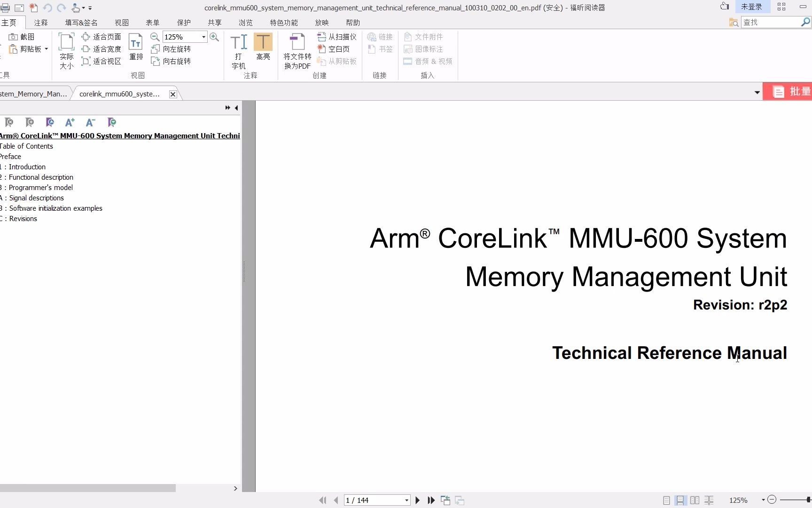The width and height of the screenshot is (812, 508).
Task: Click the 重排 reflow button
Action: pyautogui.click(x=136, y=47)
